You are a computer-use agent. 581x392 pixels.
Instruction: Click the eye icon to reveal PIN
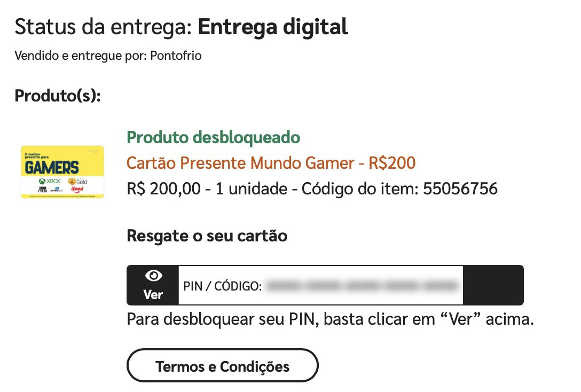(153, 276)
